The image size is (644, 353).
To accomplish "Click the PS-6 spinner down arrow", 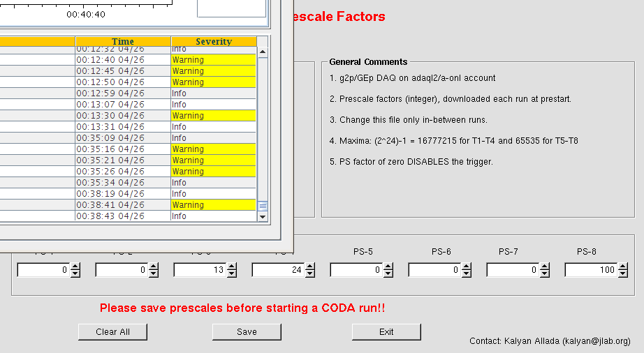I will pos(467,273).
